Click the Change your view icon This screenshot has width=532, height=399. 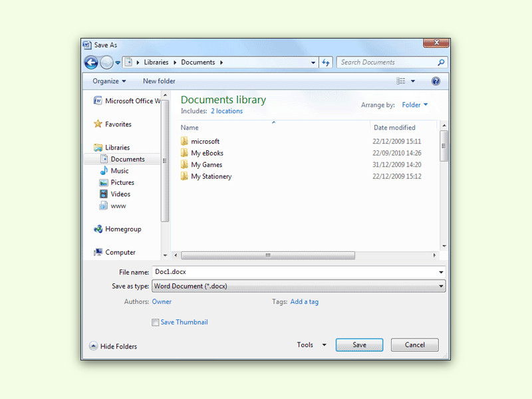click(401, 81)
